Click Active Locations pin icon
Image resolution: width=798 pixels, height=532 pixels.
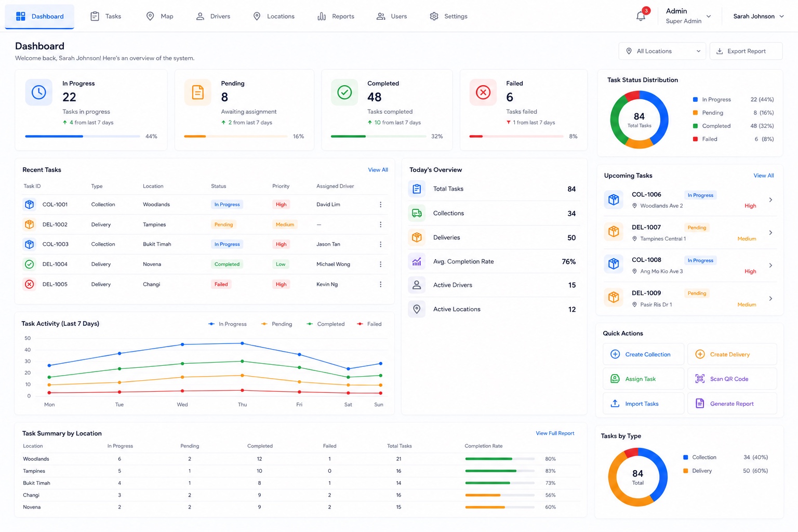(417, 309)
